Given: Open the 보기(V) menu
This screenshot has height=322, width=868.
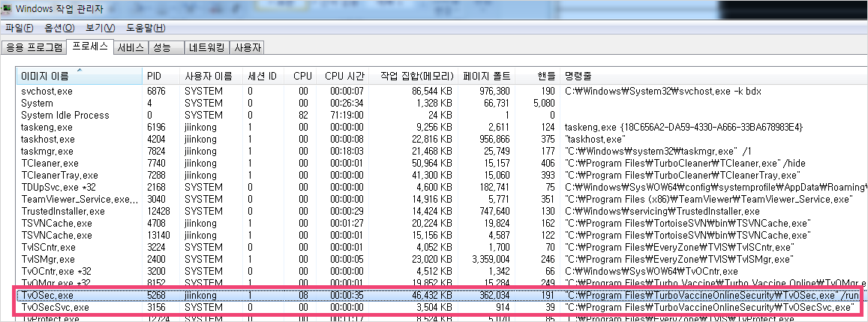Looking at the screenshot, I should click(x=101, y=29).
